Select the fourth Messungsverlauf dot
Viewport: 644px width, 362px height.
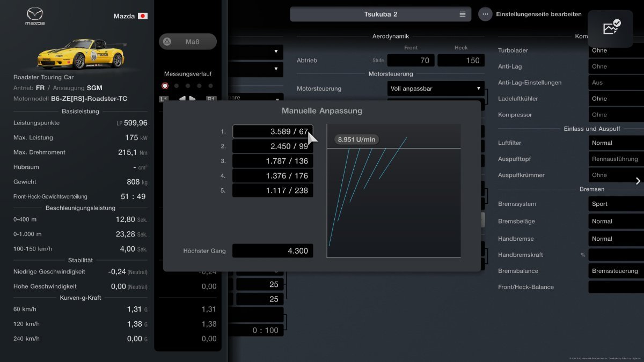point(199,85)
